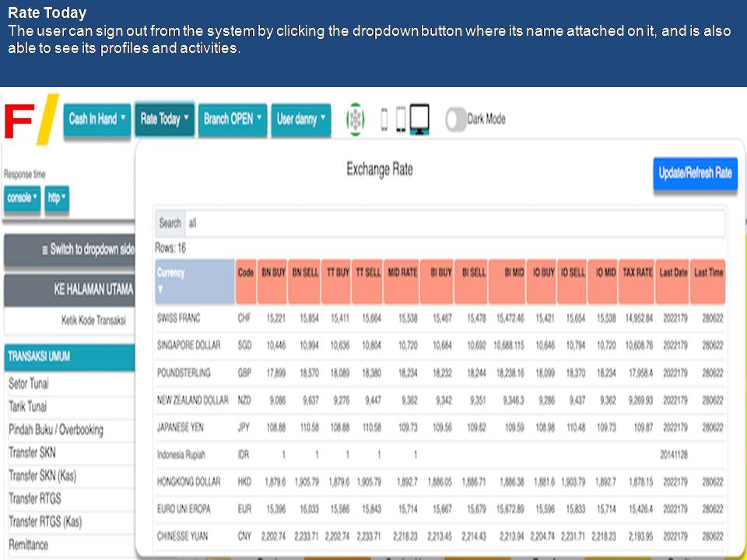The height and width of the screenshot is (560, 747).
Task: Select Transfer RTGS menu item
Action: click(34, 499)
